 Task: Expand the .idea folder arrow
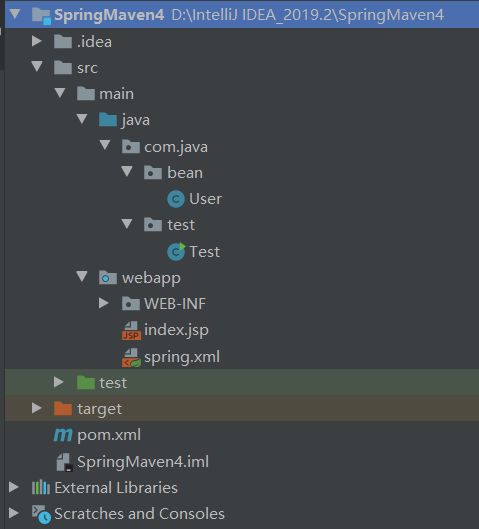click(36, 41)
